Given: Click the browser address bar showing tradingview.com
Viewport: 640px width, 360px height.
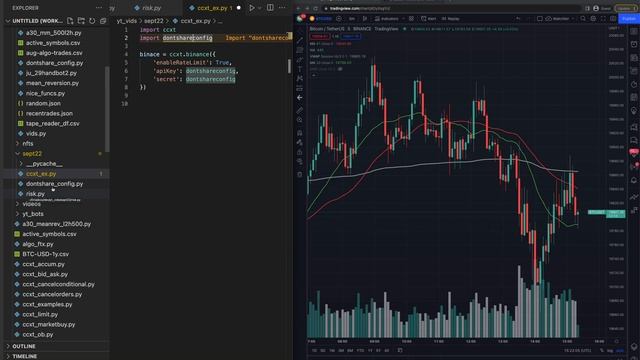Looking at the screenshot, I should coord(451,8).
